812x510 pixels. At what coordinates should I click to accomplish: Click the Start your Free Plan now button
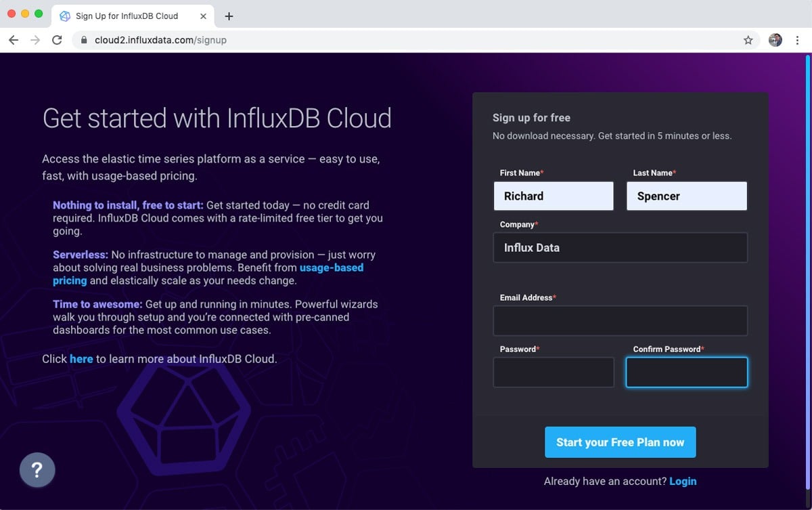tap(620, 442)
